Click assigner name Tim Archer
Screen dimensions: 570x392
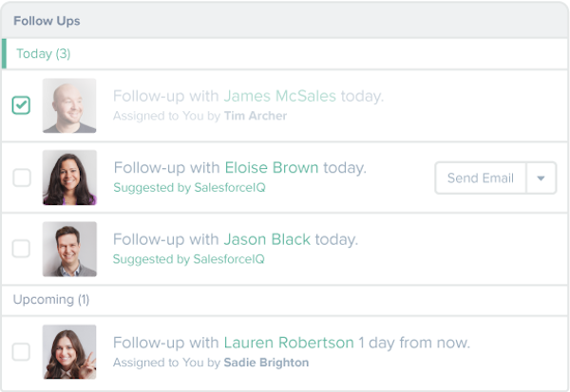tap(255, 116)
